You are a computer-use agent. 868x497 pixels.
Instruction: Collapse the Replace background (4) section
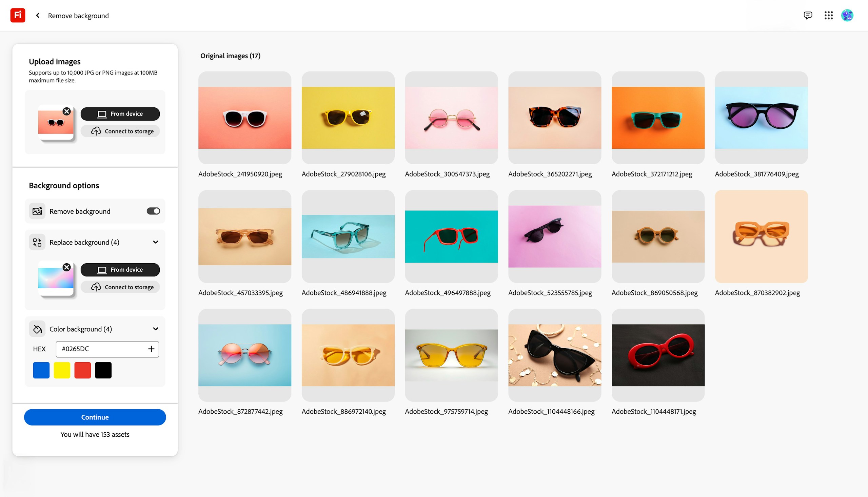[155, 242]
